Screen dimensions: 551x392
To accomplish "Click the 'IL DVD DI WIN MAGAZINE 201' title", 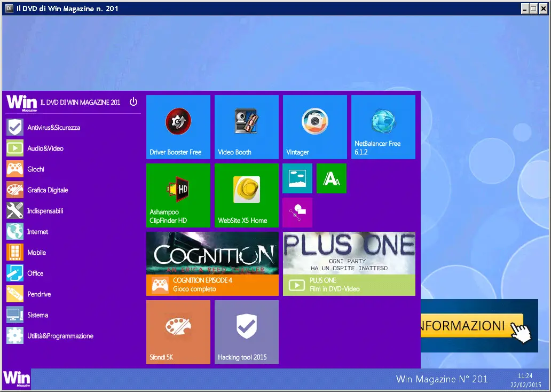I will tap(80, 103).
